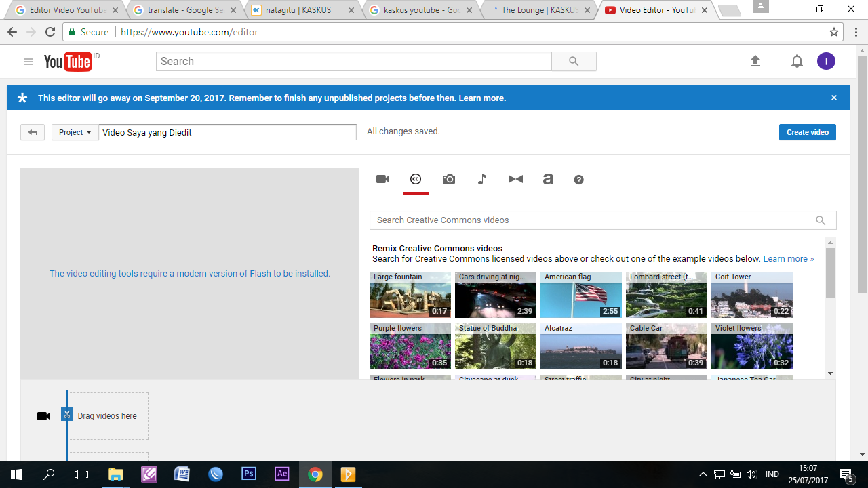Screen dimensions: 868x488
Task: Click the Windows Start button
Action: pyautogui.click(x=16, y=474)
